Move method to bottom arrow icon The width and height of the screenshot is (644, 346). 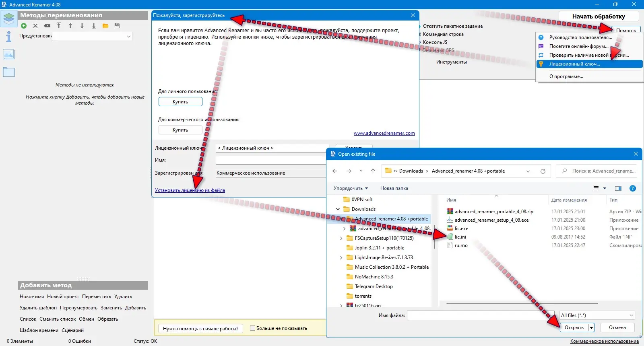point(94,26)
